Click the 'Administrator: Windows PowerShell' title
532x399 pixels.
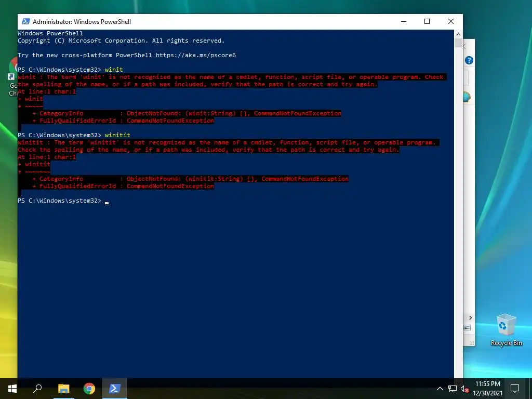pos(82,21)
